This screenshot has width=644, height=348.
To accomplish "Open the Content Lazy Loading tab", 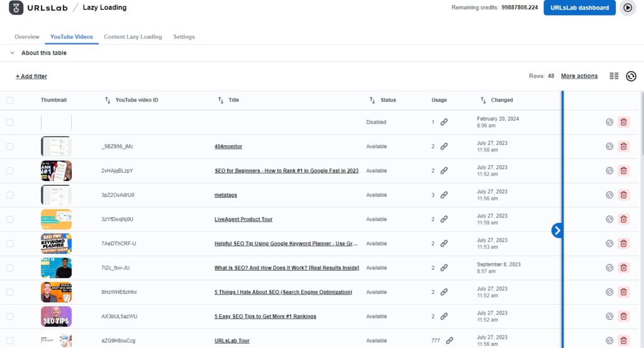I will click(x=133, y=37).
